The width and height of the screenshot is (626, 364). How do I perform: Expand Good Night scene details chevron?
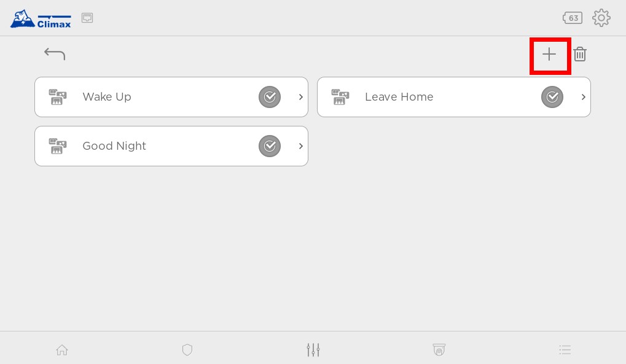[301, 146]
